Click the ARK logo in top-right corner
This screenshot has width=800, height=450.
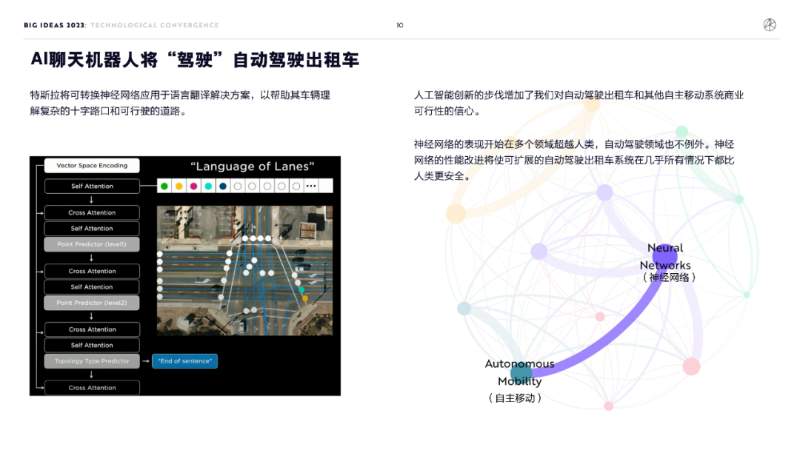click(x=768, y=25)
